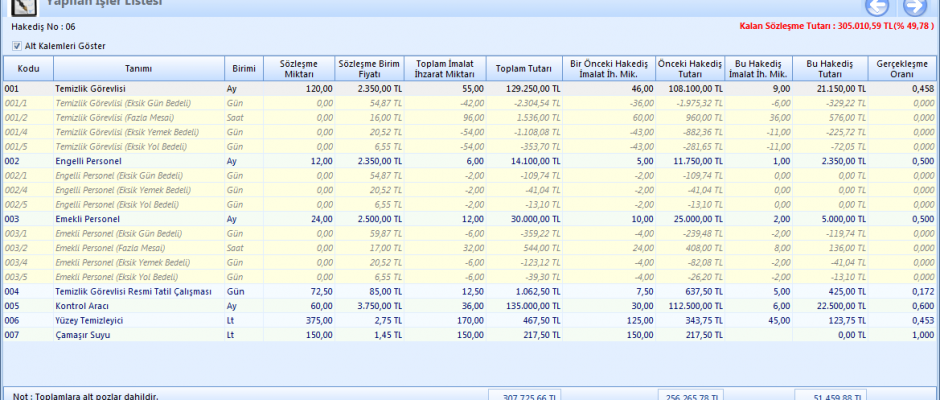Click the Birimi column header
940x400 pixels.
(x=243, y=68)
